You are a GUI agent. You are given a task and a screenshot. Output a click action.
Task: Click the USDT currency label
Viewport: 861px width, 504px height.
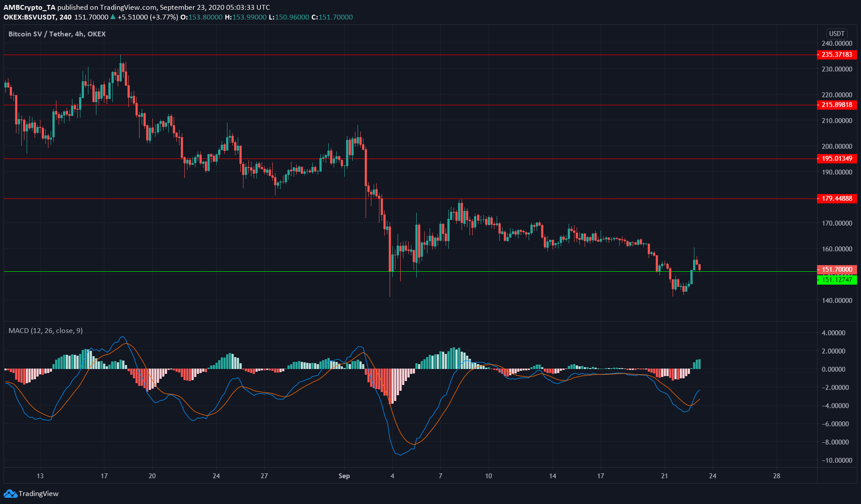837,34
